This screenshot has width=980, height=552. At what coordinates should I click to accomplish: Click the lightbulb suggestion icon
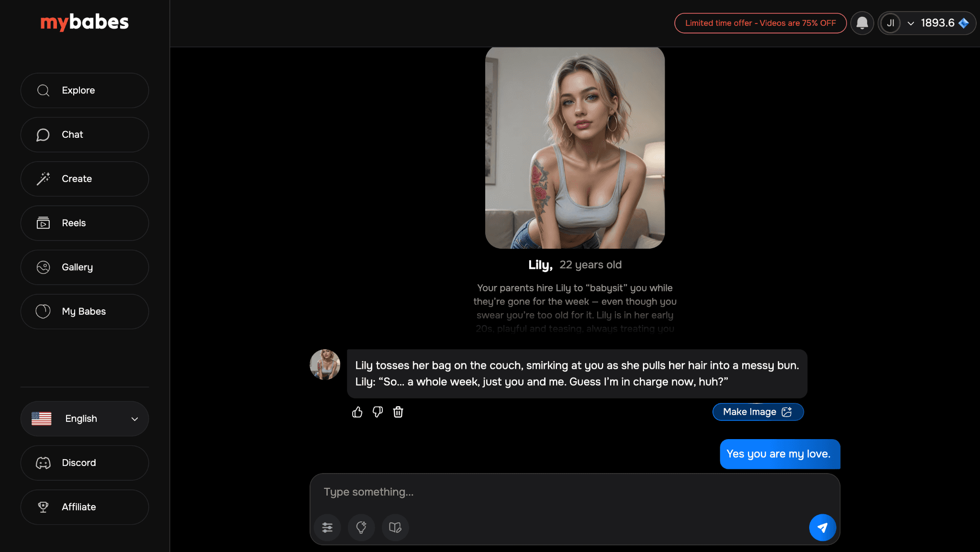[x=361, y=527]
